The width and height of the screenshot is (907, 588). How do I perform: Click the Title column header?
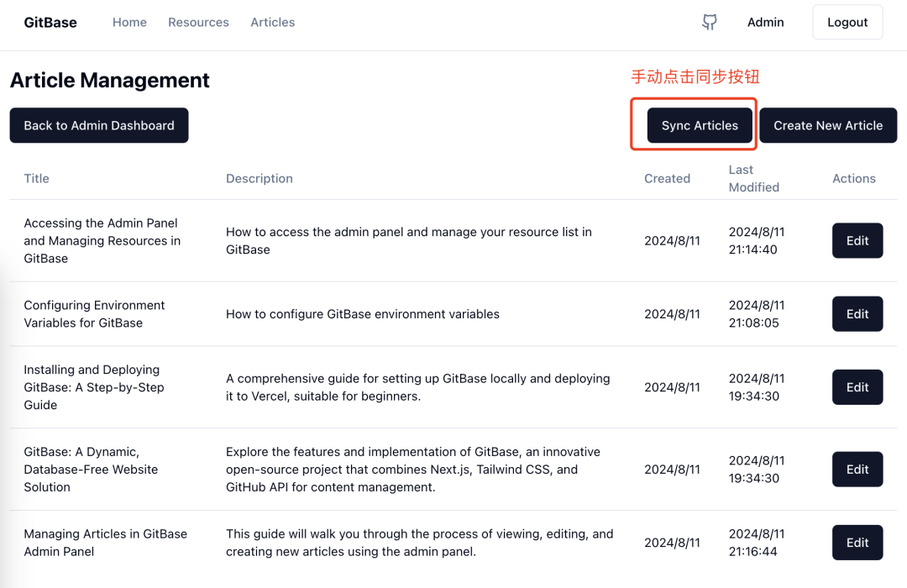point(36,179)
